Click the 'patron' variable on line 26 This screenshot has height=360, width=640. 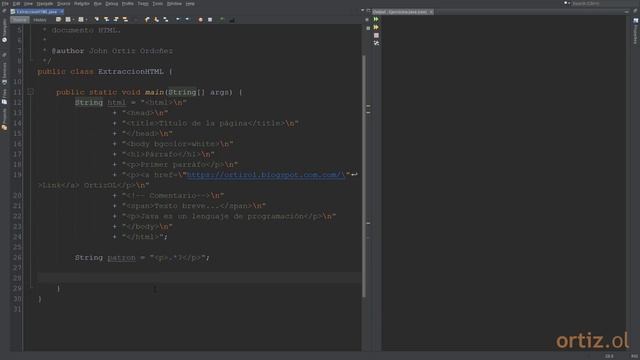coord(121,258)
